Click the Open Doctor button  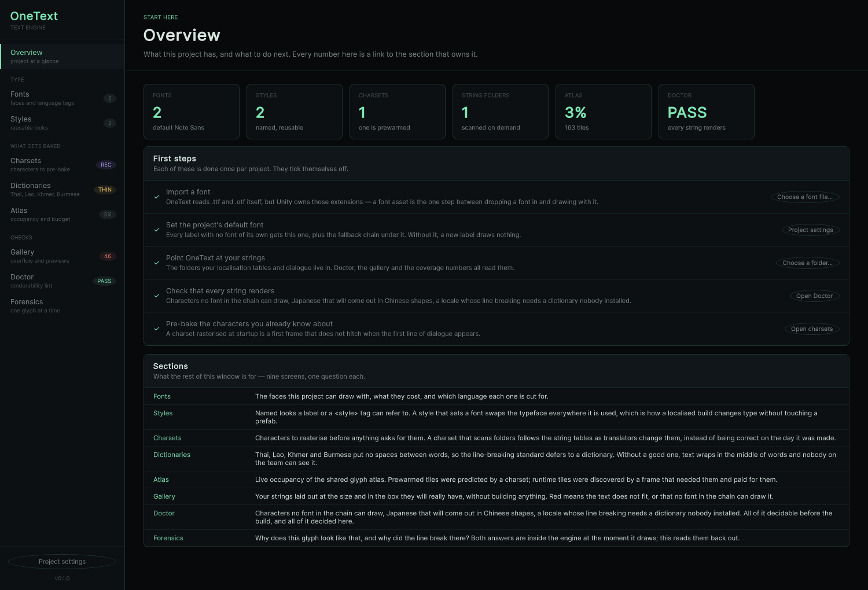(814, 296)
